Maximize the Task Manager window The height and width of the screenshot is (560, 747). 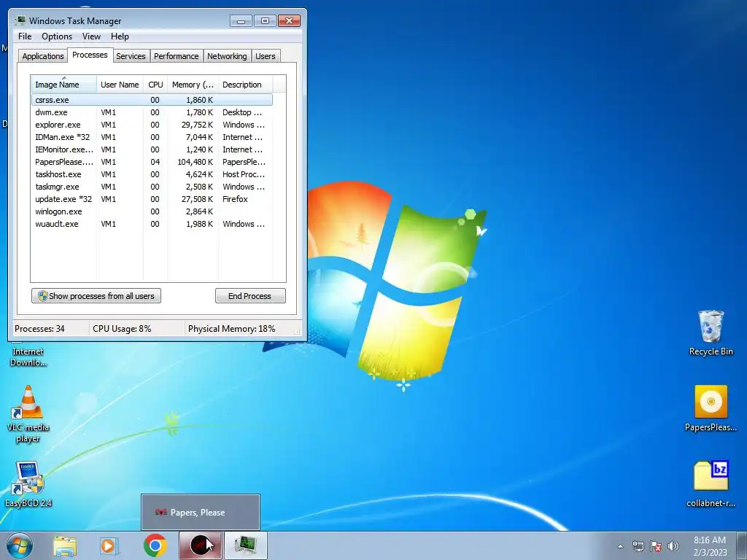click(265, 20)
